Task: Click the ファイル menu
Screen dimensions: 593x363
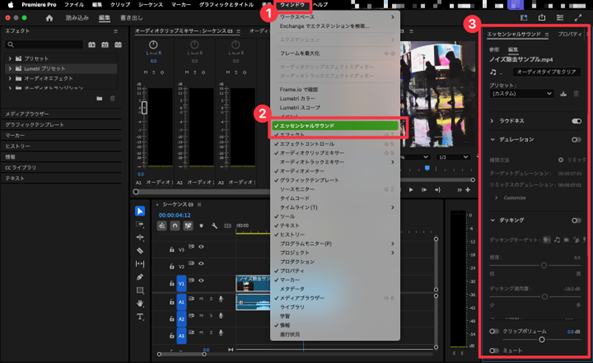Action: click(x=74, y=5)
